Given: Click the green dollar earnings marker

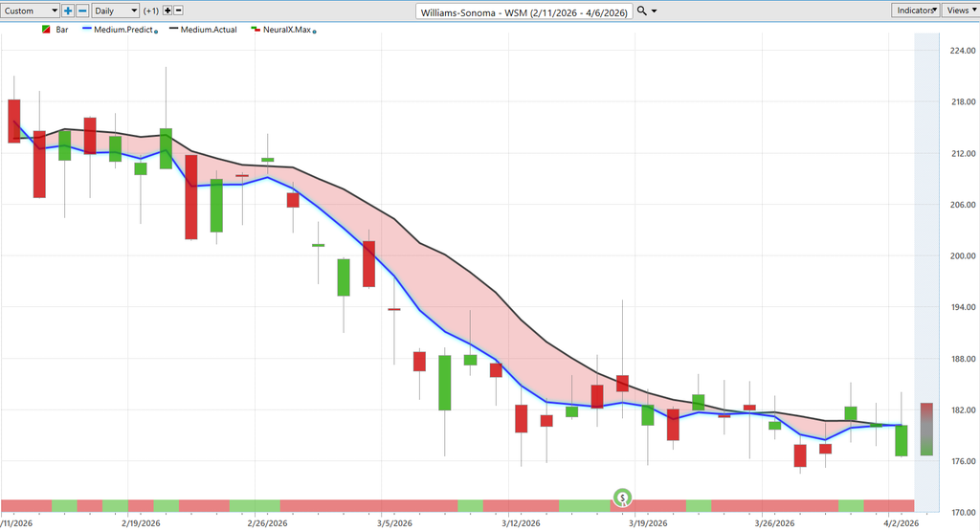Looking at the screenshot, I should (622, 498).
